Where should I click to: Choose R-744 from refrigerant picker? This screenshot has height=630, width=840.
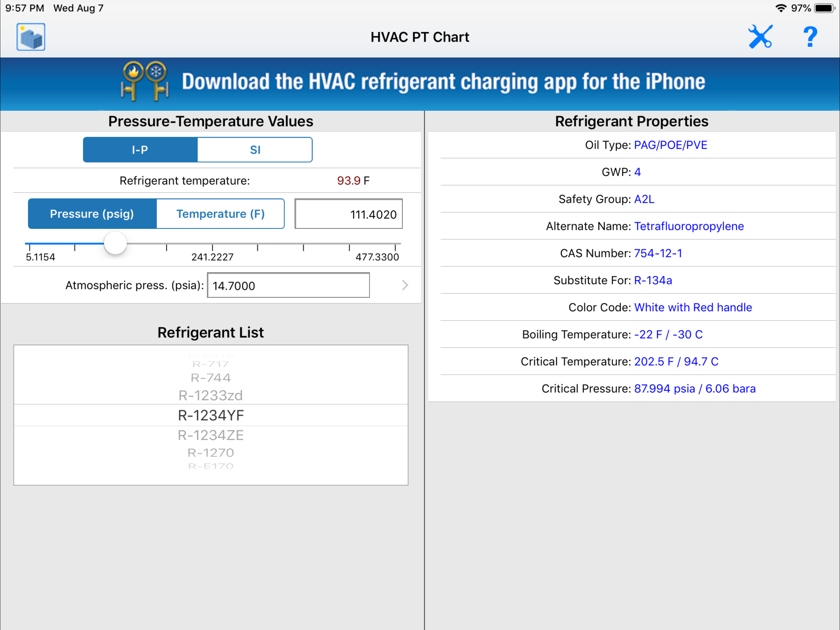[x=211, y=378]
